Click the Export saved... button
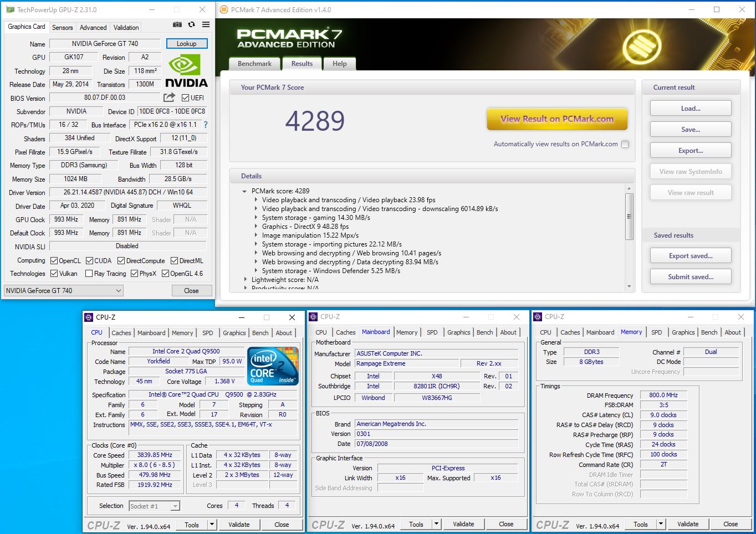The height and width of the screenshot is (534, 756). 691,255
